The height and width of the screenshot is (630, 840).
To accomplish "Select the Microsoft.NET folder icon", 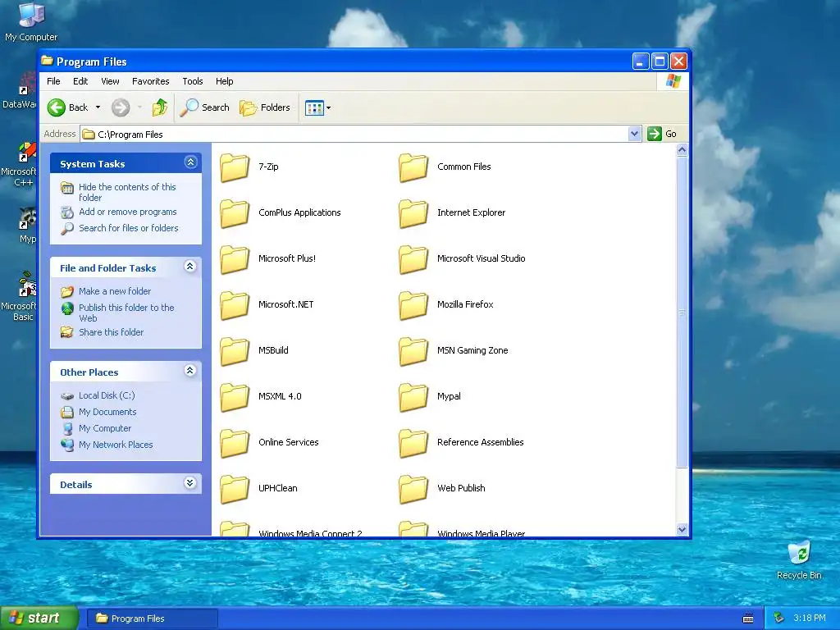I will click(235, 305).
